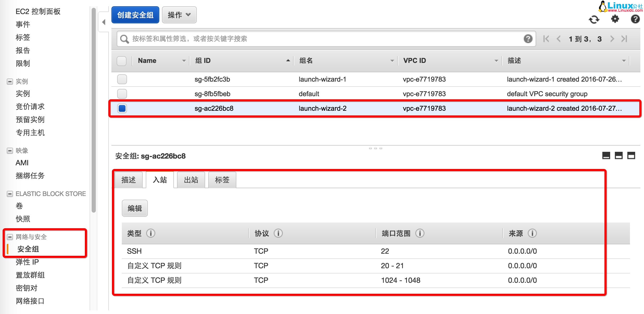Click the info icon next to 端口范围 column
Viewport: 644px width, 314px height.
(x=420, y=233)
